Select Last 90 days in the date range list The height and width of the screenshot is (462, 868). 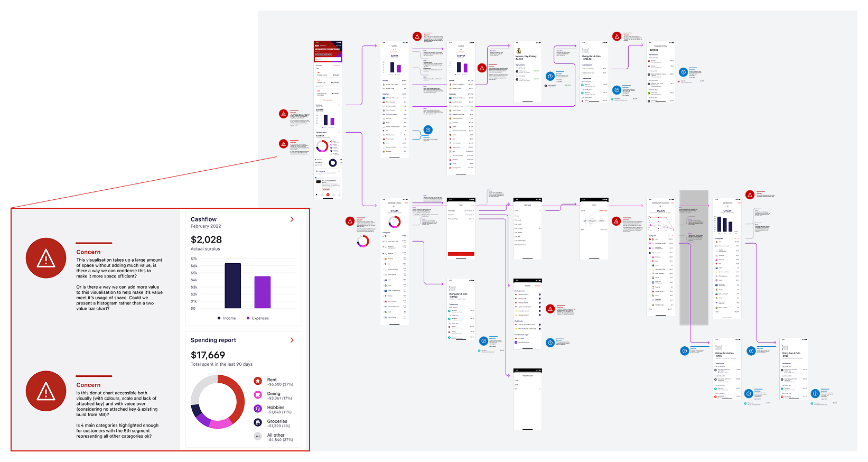[517, 228]
